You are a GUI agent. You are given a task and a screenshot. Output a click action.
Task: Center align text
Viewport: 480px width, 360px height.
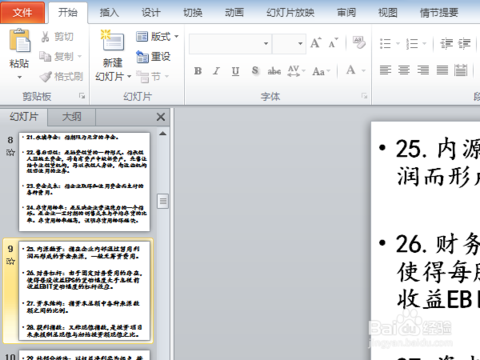[x=404, y=70]
